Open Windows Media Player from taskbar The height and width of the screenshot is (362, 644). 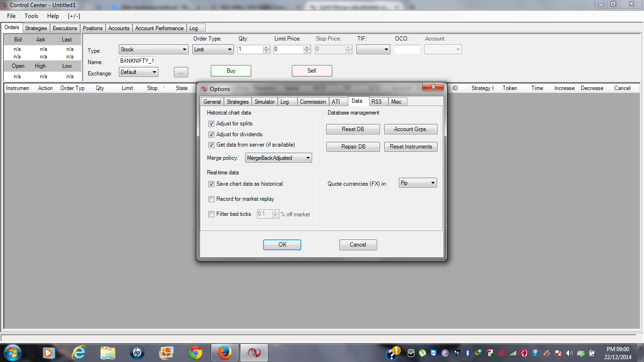click(x=49, y=353)
